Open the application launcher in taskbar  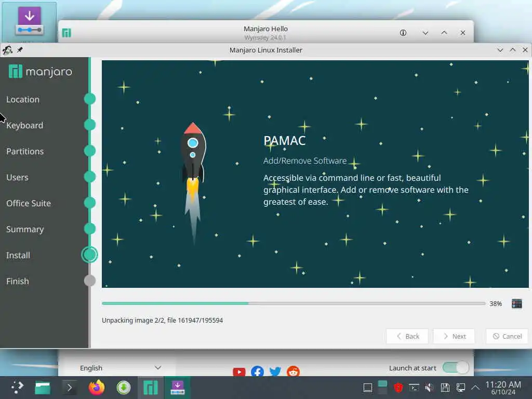pos(17,388)
